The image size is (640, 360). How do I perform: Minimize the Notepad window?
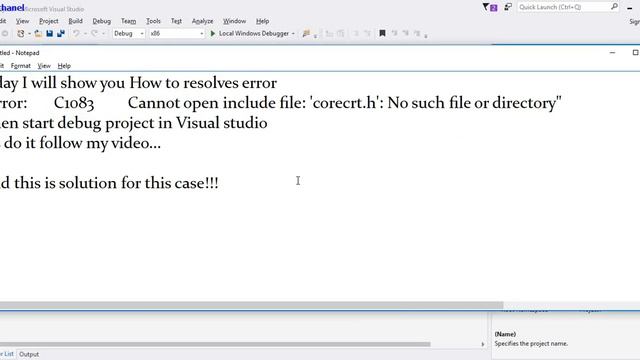click(612, 53)
